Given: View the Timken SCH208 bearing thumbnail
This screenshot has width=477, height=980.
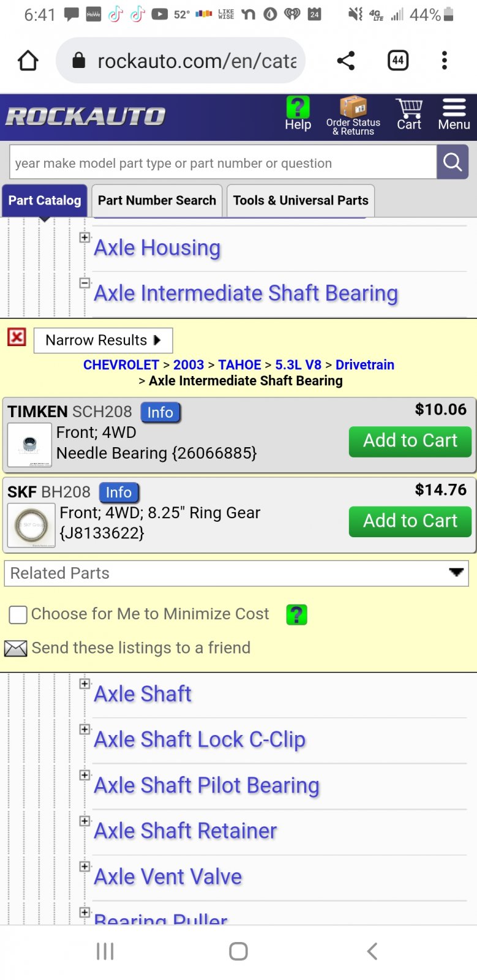Looking at the screenshot, I should (29, 445).
